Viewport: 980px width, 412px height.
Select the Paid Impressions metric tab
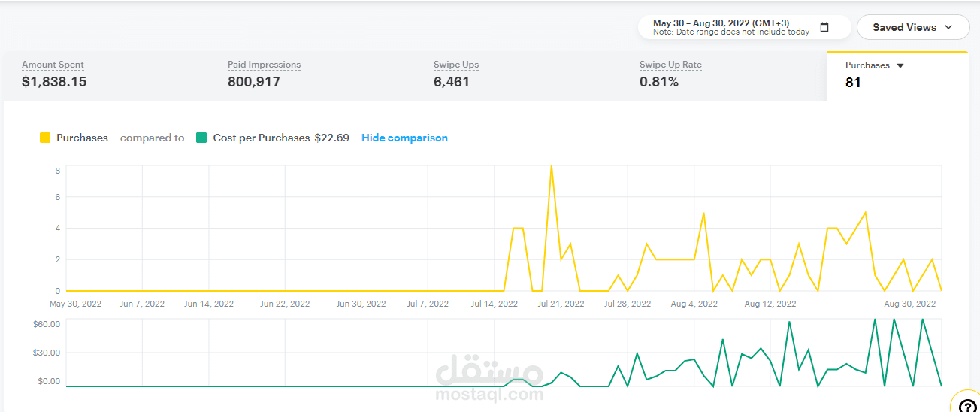[312, 76]
